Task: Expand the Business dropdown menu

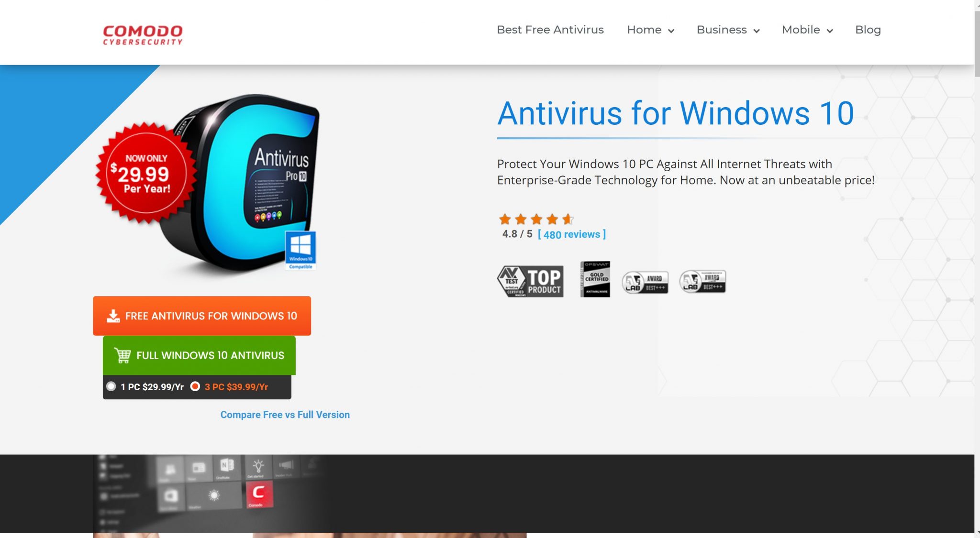Action: (x=727, y=29)
